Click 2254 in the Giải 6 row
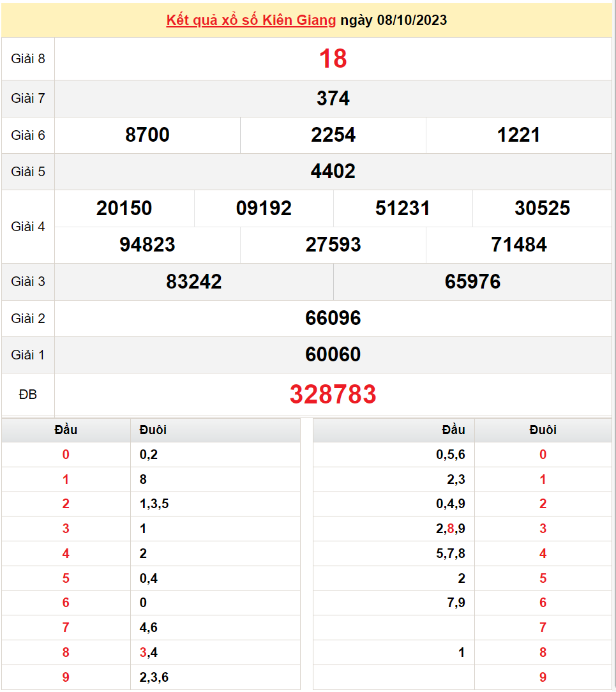This screenshot has width=616, height=692. tap(334, 135)
